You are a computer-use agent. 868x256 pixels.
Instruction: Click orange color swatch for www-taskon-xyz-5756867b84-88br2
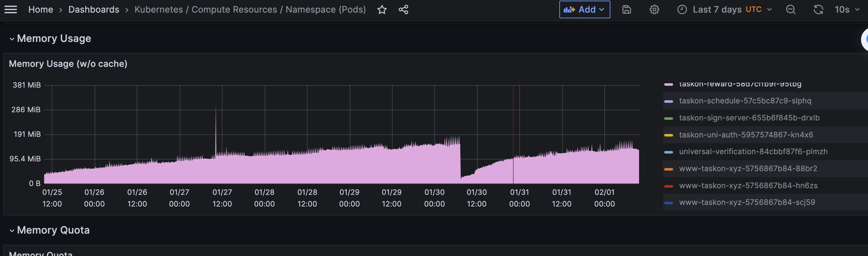click(668, 169)
